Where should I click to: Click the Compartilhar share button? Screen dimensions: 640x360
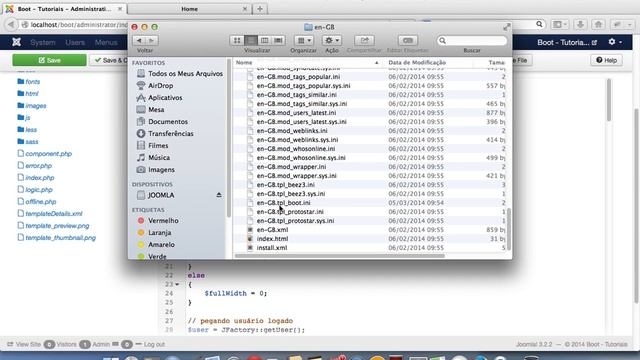click(364, 40)
